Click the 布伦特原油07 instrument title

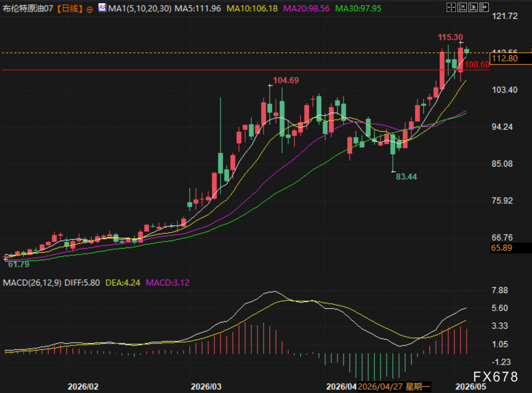pos(28,9)
